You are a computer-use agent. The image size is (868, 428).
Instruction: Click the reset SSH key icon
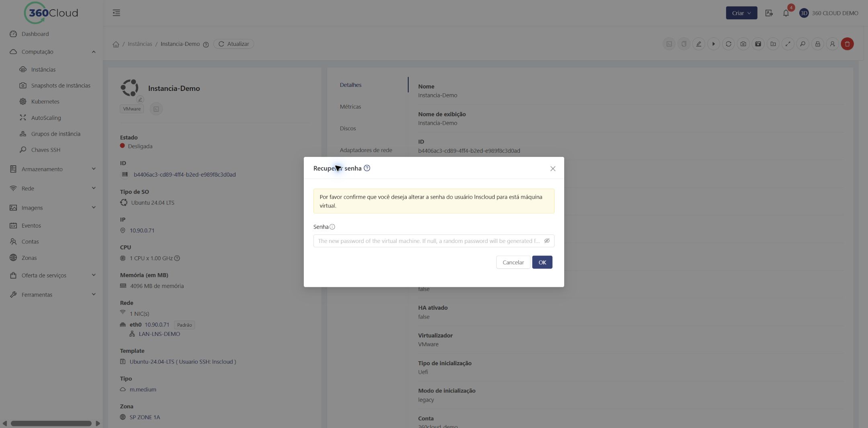point(803,44)
